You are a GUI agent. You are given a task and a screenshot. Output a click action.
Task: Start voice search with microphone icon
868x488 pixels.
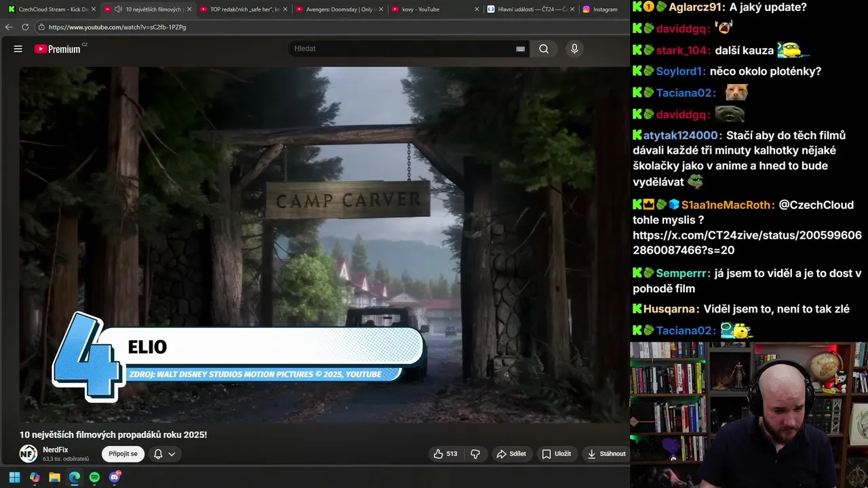click(574, 49)
